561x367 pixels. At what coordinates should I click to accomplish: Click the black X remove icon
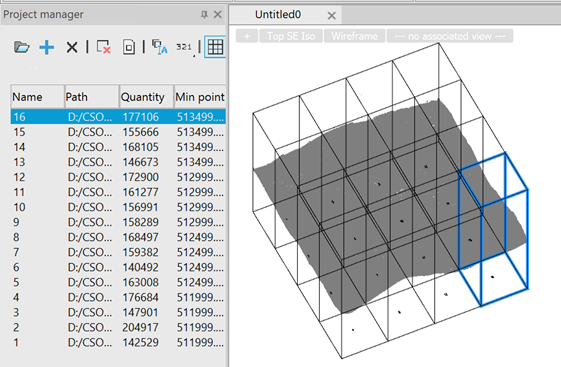(x=72, y=47)
